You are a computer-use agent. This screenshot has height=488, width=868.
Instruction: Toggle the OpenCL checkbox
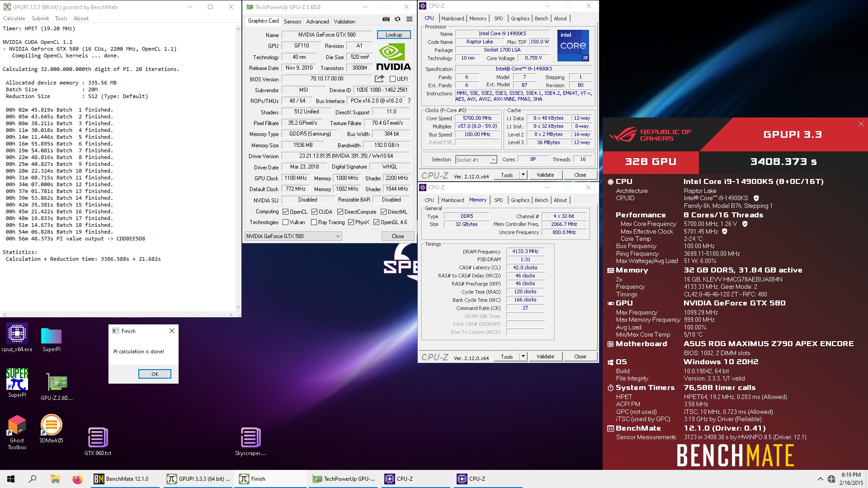pos(285,212)
